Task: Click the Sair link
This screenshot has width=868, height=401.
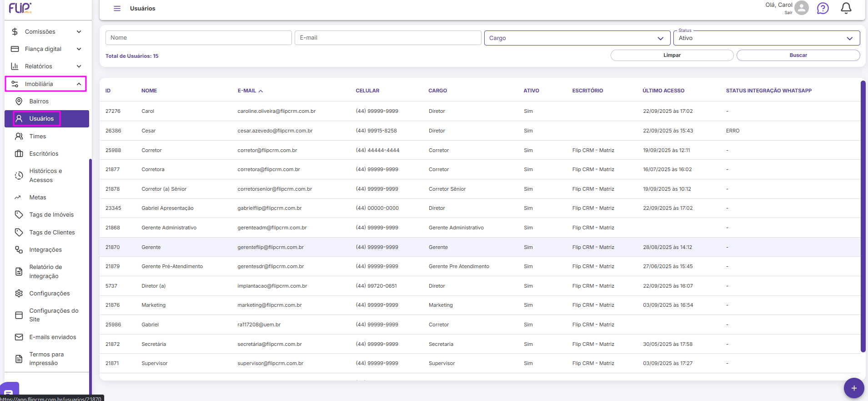Action: coord(788,13)
